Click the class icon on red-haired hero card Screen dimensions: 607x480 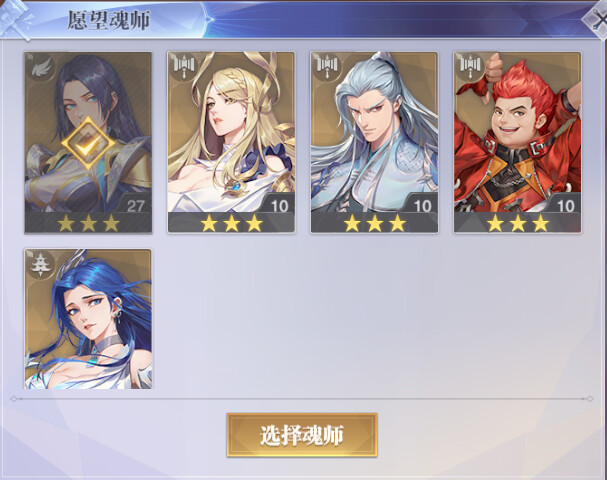point(470,67)
